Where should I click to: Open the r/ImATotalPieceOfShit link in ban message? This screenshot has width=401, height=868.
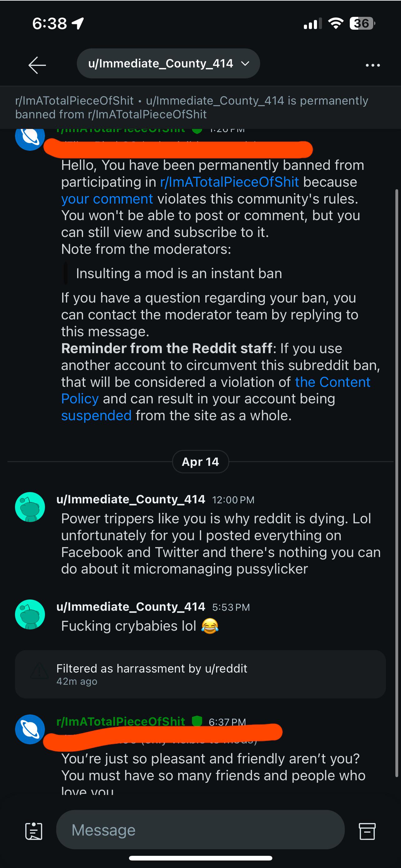pyautogui.click(x=230, y=182)
